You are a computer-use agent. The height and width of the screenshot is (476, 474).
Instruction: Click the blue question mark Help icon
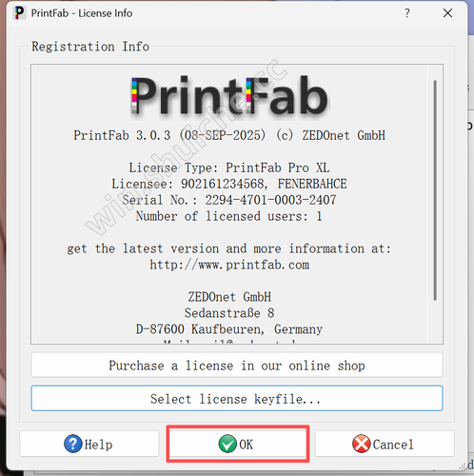pos(73,444)
